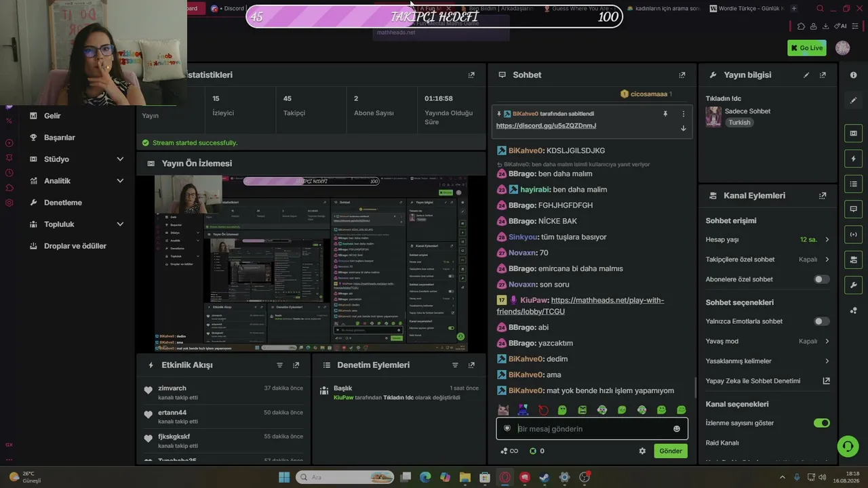Open File Explorer from the taskbar
The height and width of the screenshot is (488, 868).
click(465, 477)
